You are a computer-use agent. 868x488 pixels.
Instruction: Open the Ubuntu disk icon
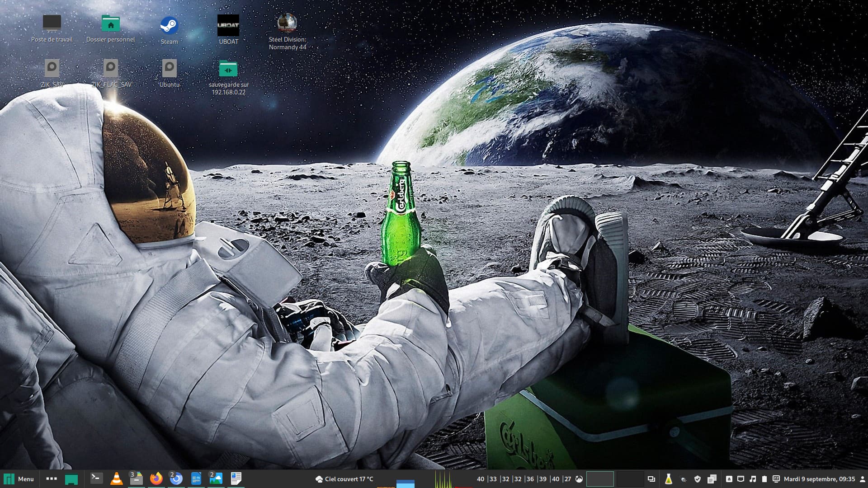pos(169,69)
